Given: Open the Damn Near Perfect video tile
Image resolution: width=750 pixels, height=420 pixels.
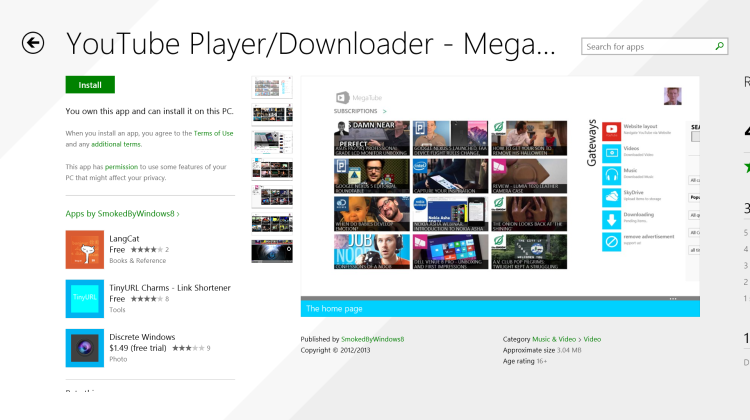Looking at the screenshot, I should point(372,138).
